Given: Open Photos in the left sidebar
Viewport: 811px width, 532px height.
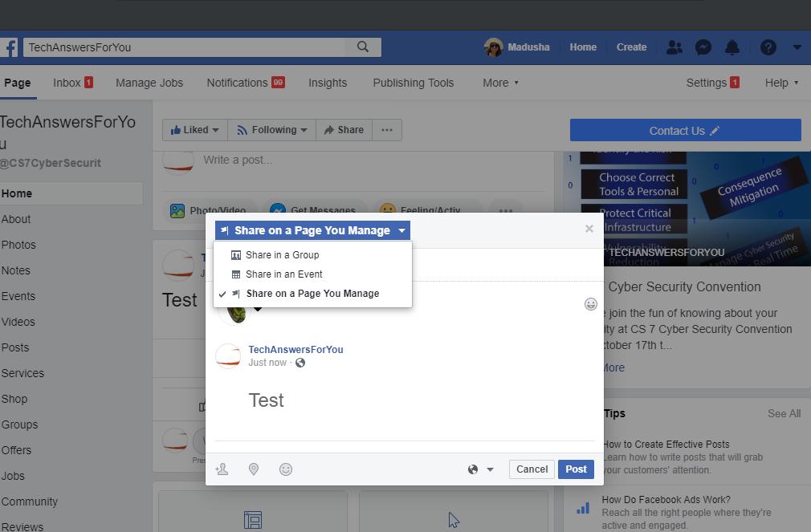Looking at the screenshot, I should coord(18,245).
